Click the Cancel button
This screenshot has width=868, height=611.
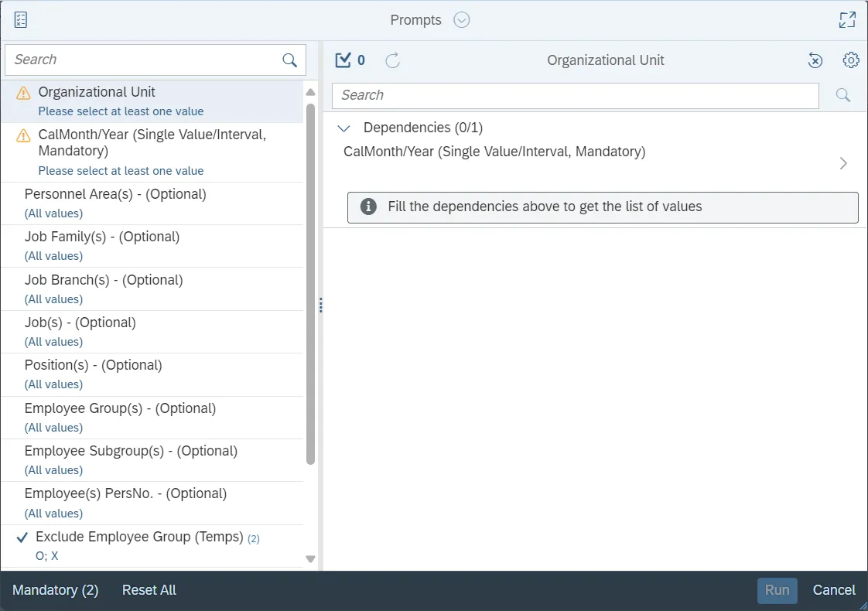pyautogui.click(x=834, y=590)
